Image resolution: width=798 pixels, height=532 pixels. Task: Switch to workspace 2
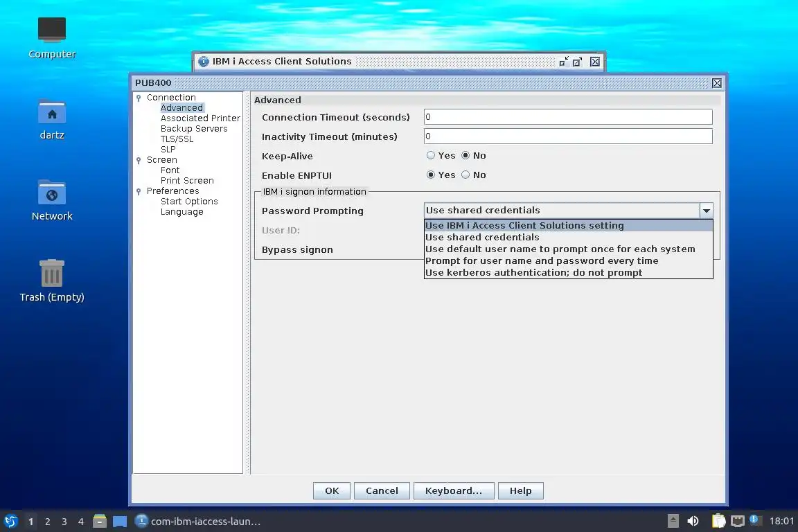pos(48,522)
